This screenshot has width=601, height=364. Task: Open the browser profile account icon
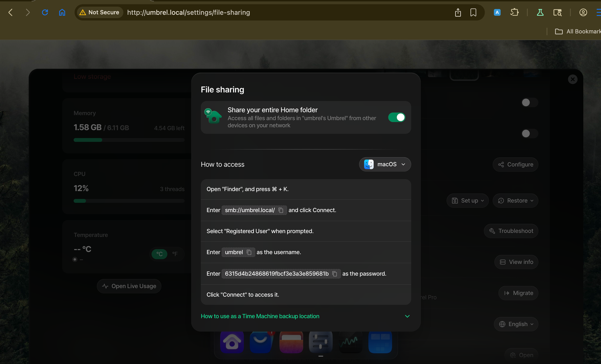click(583, 12)
